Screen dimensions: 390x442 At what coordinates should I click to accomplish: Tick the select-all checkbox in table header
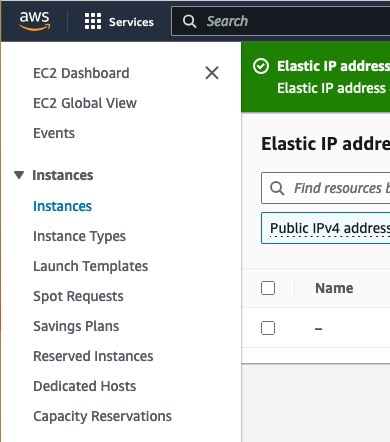(268, 288)
